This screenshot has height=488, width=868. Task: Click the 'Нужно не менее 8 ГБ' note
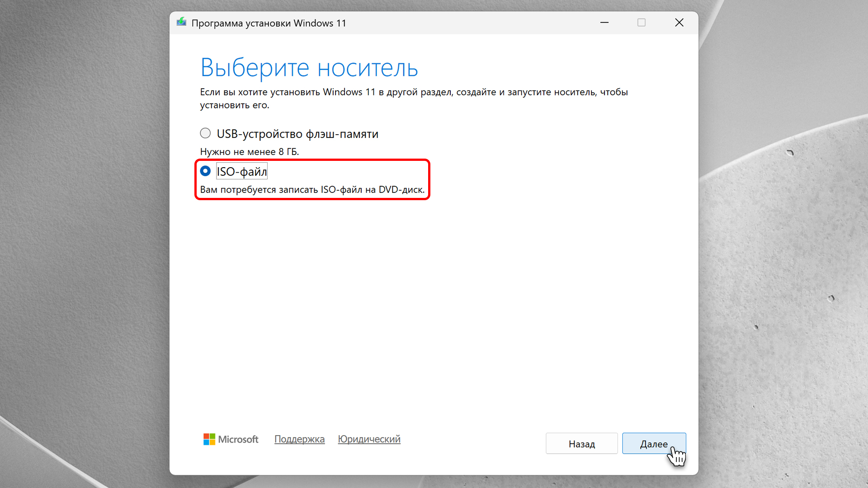250,152
